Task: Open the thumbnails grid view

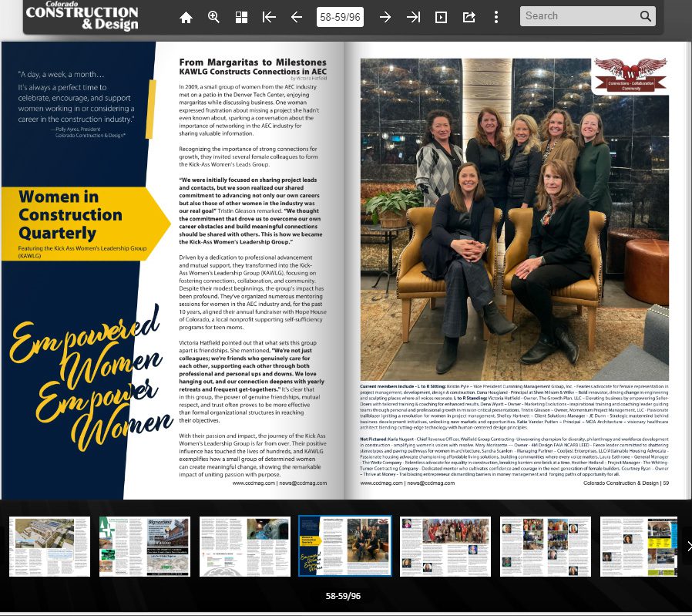Action: [x=241, y=17]
